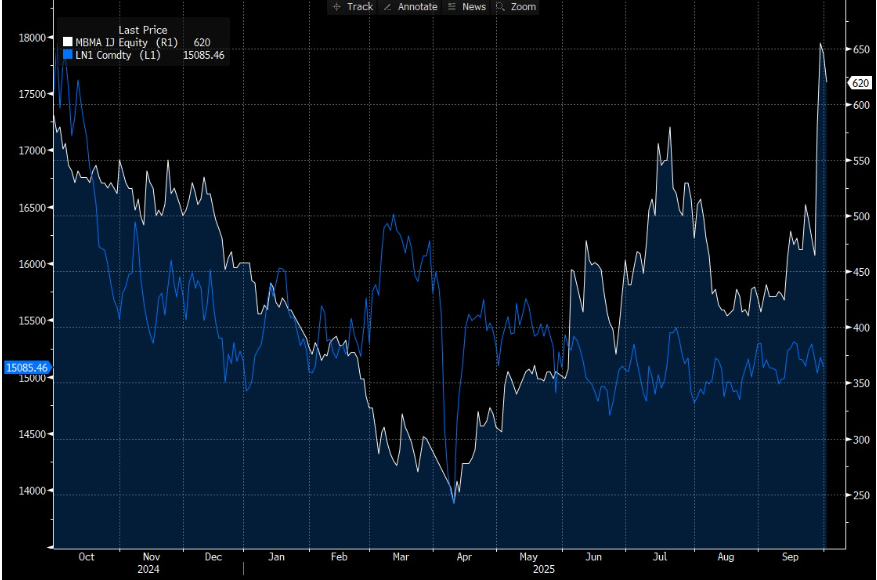Click the Sep month label on time axis
Viewport: 877px width, 580px height.
coord(790,556)
